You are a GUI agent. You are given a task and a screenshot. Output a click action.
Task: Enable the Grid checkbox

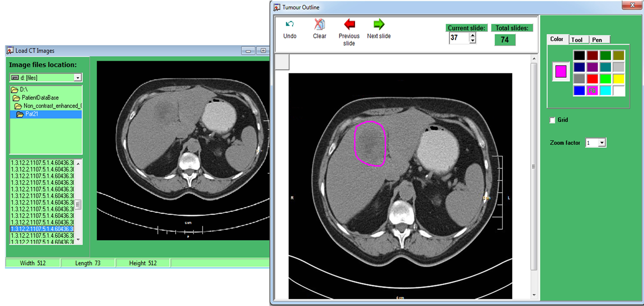click(552, 120)
